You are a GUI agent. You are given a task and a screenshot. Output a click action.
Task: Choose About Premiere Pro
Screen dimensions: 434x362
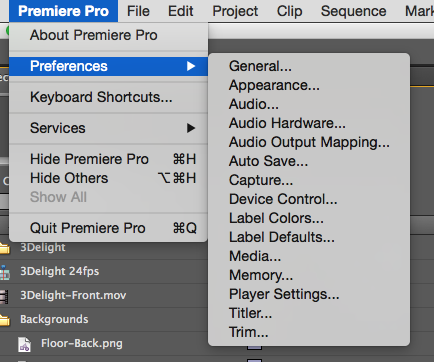click(108, 35)
